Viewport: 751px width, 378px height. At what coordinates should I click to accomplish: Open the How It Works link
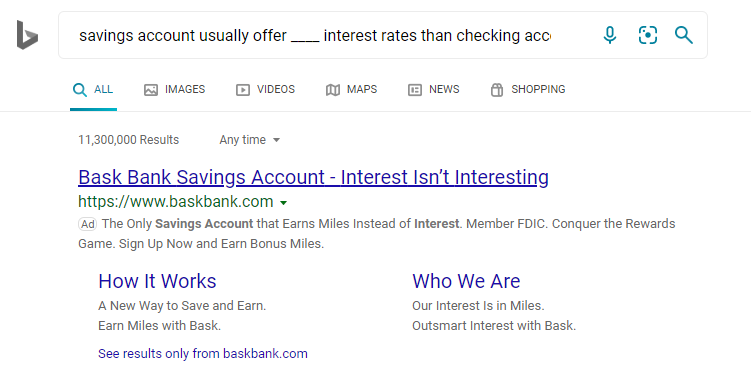pos(157,281)
